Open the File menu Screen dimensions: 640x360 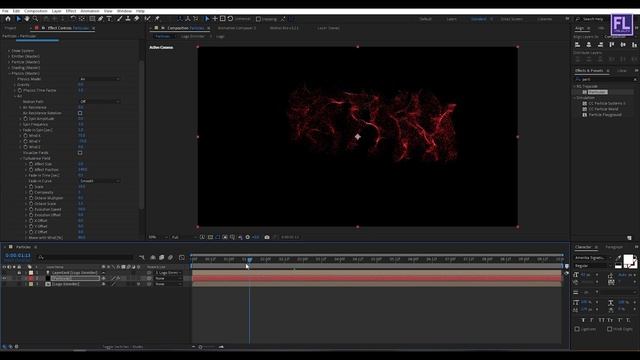click(5, 11)
